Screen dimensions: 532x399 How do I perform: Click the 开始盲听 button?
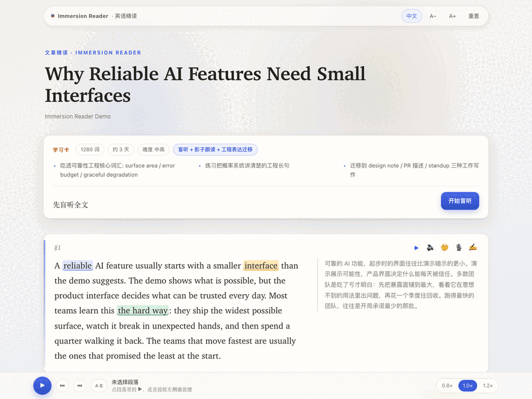click(460, 201)
